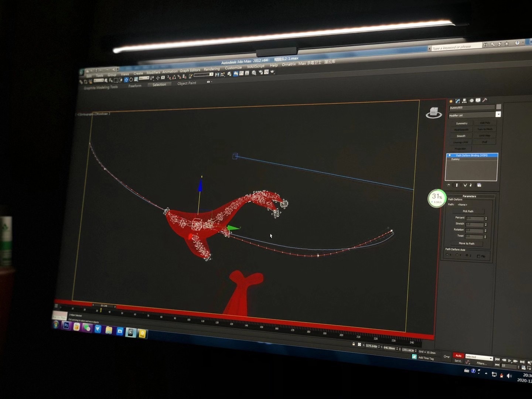Select the X Path Deform axis
Screen dimensions: 532x399
[x=447, y=255]
